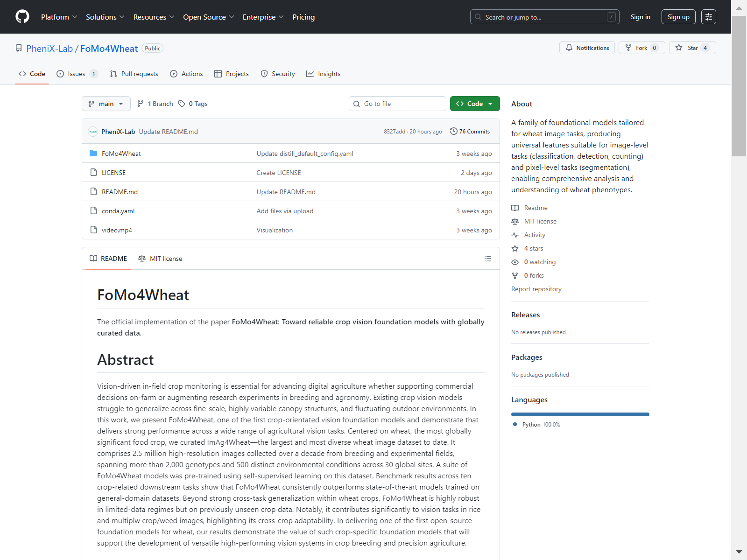The image size is (747, 560).
Task: Open the Report repository link
Action: [536, 289]
